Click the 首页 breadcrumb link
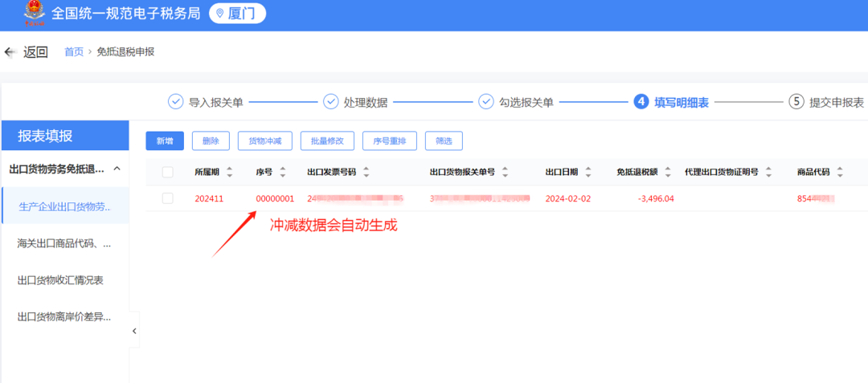 74,52
